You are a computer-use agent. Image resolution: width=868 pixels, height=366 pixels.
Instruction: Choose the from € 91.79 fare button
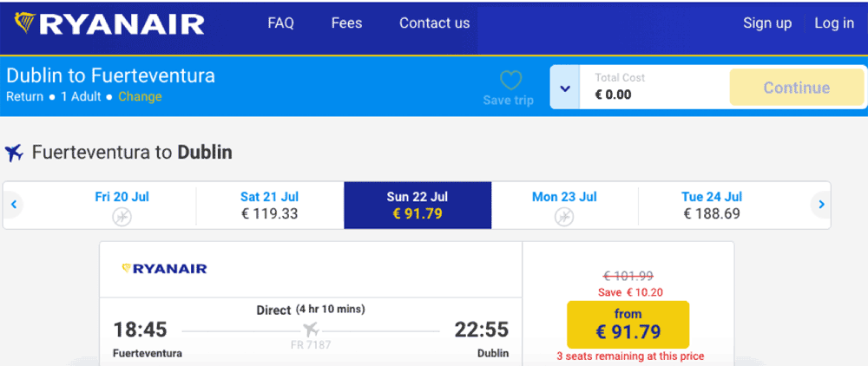click(x=628, y=324)
